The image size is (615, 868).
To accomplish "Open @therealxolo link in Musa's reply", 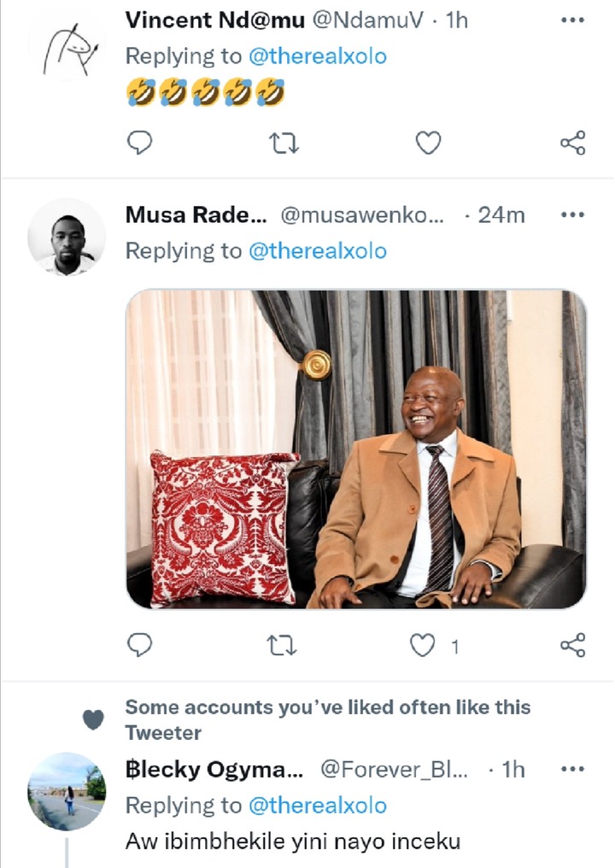I will tap(317, 251).
